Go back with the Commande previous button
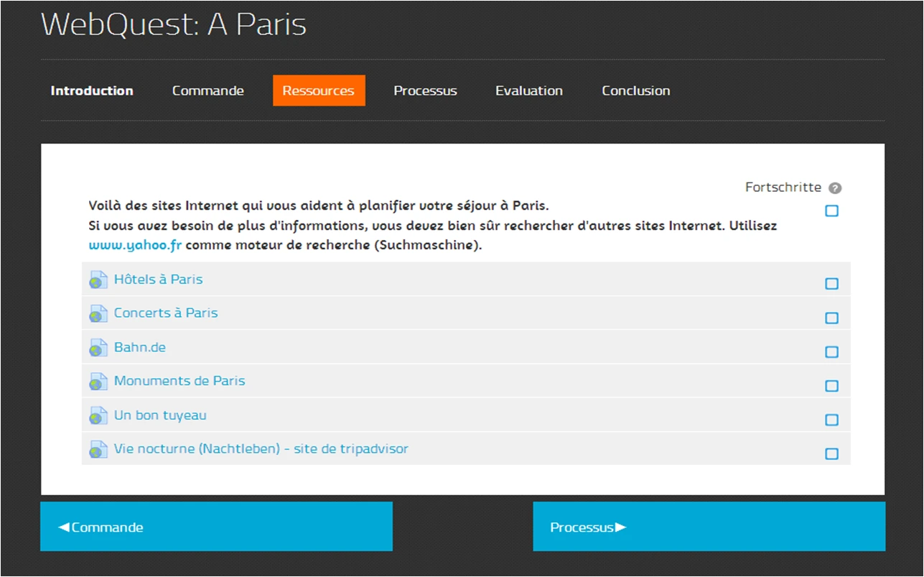Viewport: 924px width, 577px height. pos(216,527)
